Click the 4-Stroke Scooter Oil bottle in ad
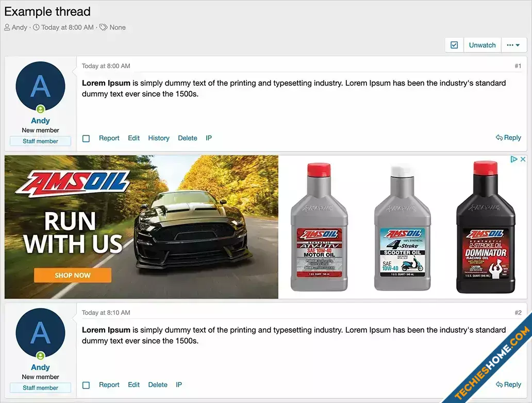 click(x=403, y=228)
